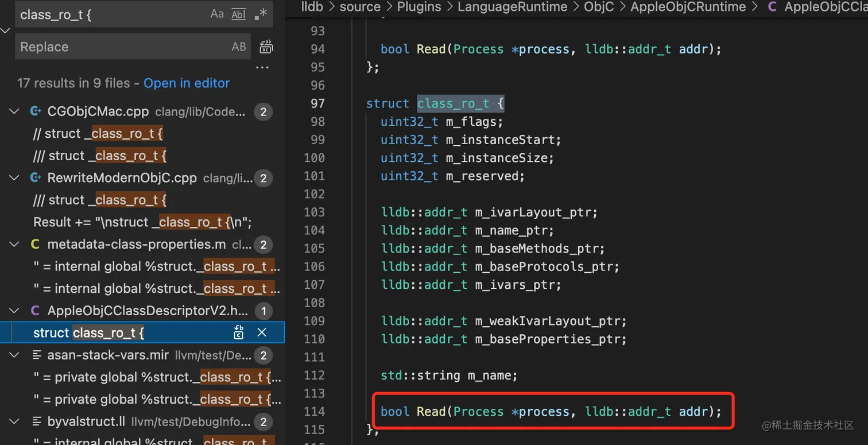Open first '= private global %struct._class_ro_t' result

click(x=158, y=377)
